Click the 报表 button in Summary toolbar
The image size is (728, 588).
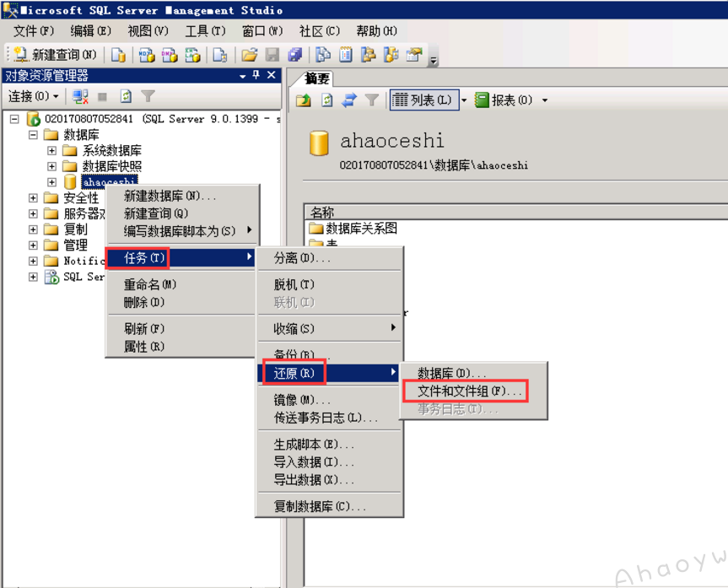coord(504,100)
